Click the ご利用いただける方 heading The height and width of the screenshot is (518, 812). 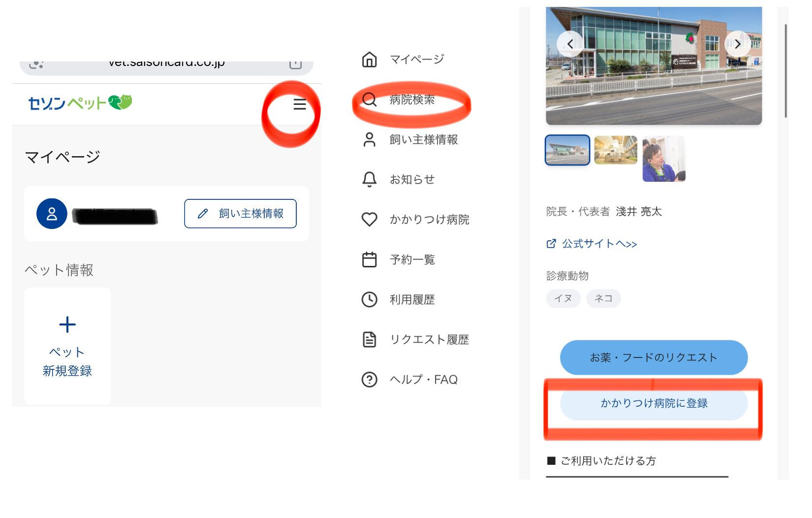(608, 461)
